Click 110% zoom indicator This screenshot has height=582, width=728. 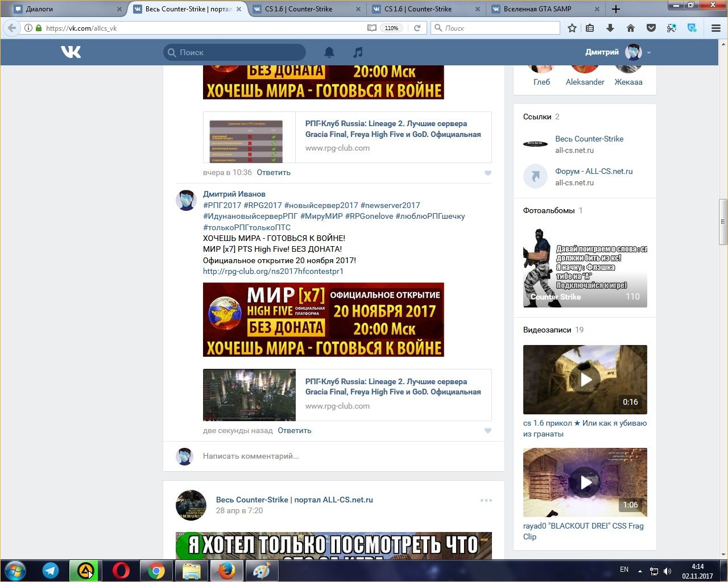pyautogui.click(x=391, y=28)
